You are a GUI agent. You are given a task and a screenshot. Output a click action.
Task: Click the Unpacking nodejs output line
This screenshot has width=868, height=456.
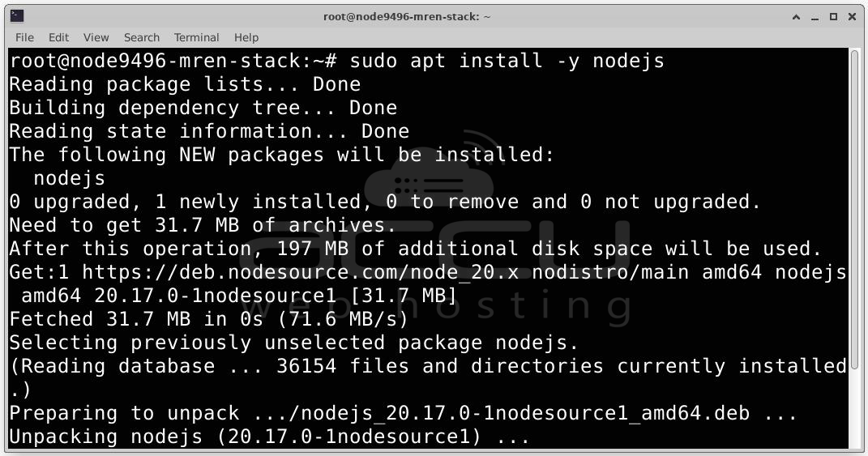[270, 437]
